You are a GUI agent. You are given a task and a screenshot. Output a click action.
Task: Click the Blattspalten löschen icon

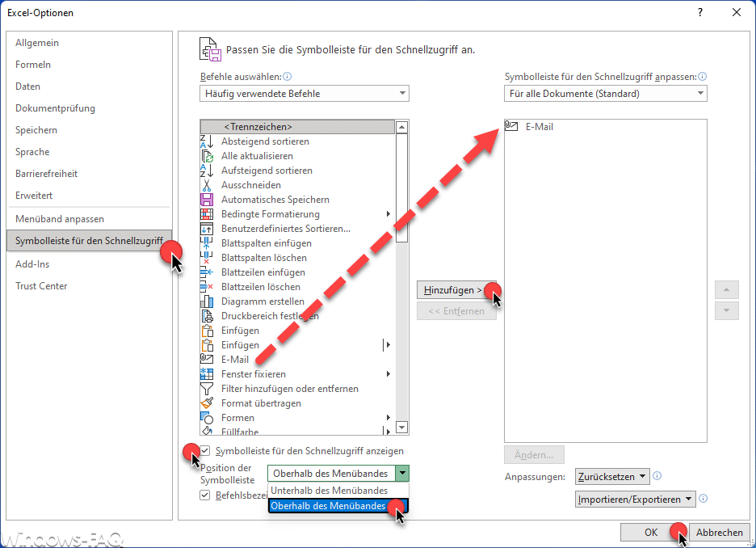click(206, 258)
